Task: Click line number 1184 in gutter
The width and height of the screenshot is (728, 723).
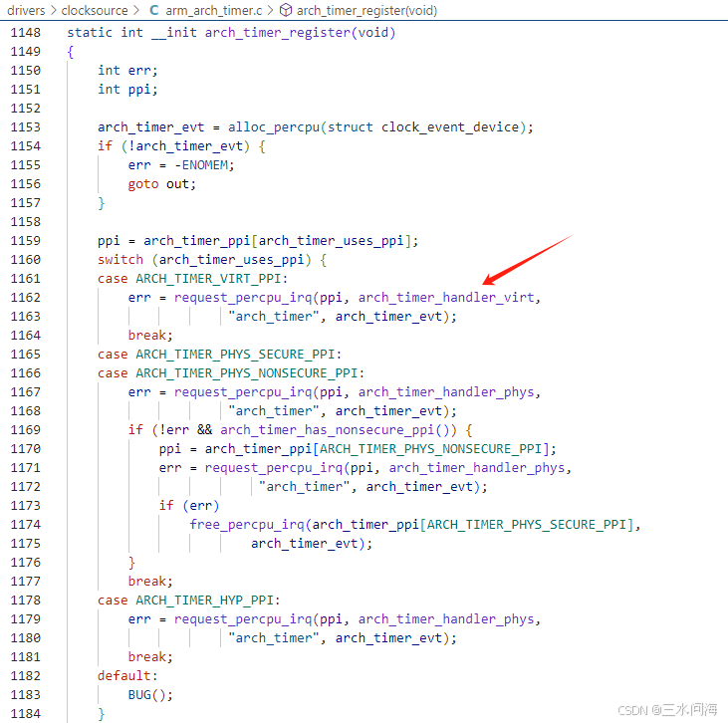Action: point(26,714)
